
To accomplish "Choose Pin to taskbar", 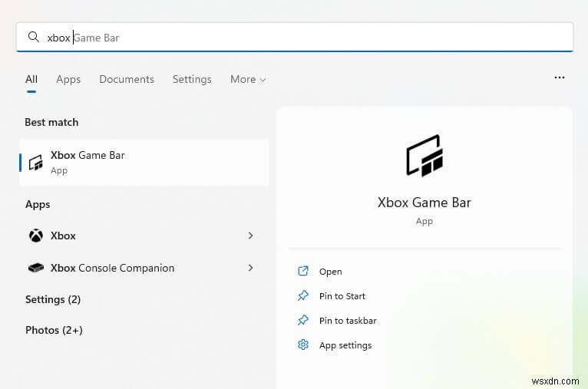I will pyautogui.click(x=348, y=321).
